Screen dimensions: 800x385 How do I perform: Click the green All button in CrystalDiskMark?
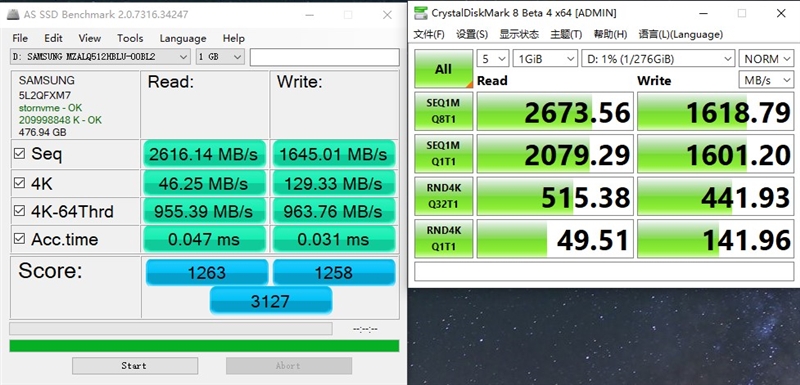(x=443, y=69)
